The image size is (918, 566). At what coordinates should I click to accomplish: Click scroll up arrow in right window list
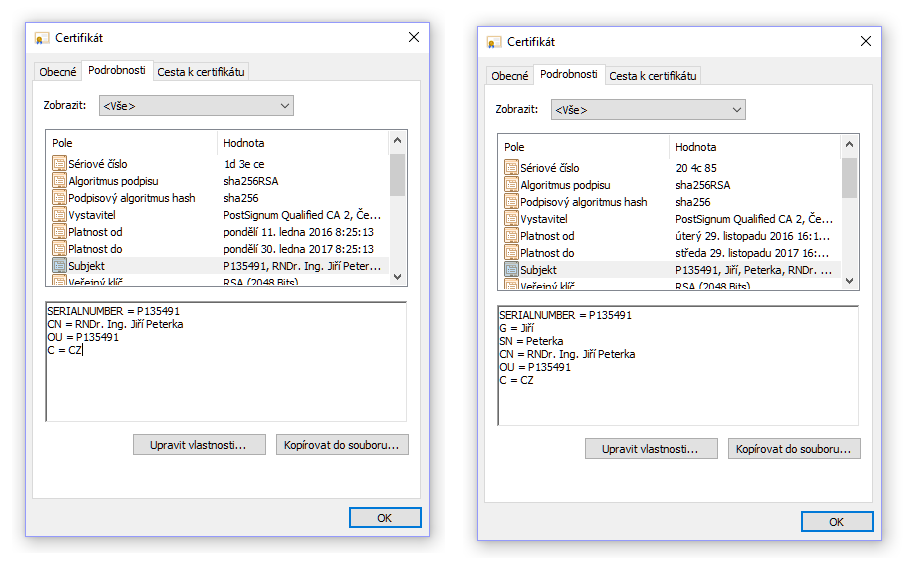tap(850, 145)
